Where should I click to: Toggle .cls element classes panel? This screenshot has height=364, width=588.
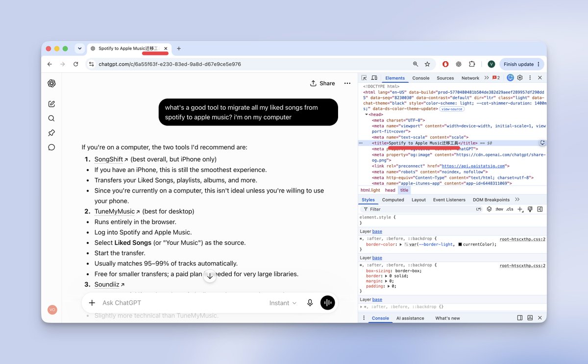pyautogui.click(x=510, y=209)
